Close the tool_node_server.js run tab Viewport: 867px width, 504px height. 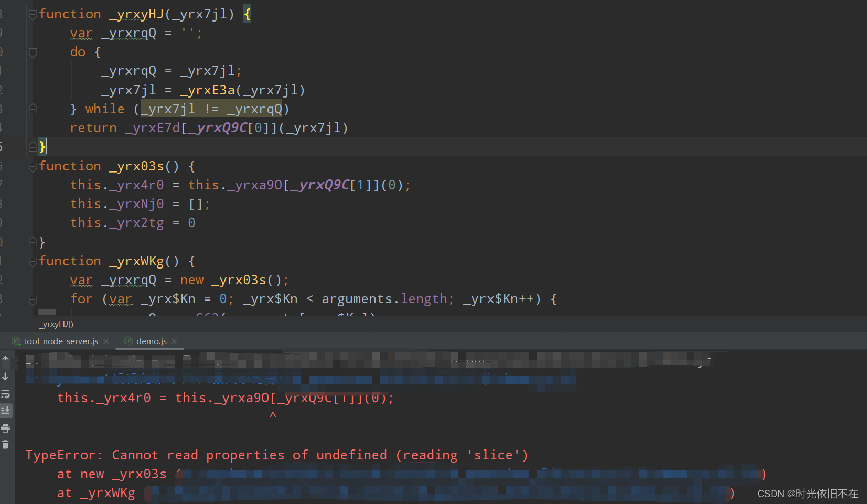[x=106, y=341]
